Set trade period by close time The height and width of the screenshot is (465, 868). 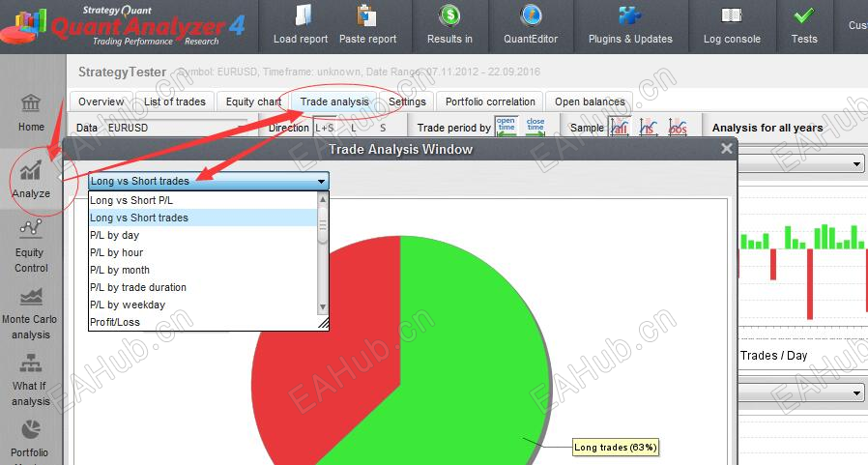535,128
